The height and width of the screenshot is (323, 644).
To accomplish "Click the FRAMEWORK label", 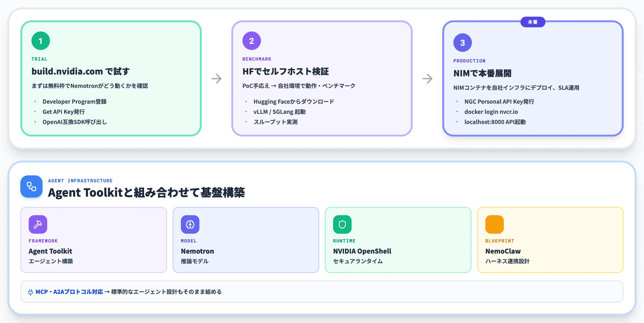I will coord(43,241).
